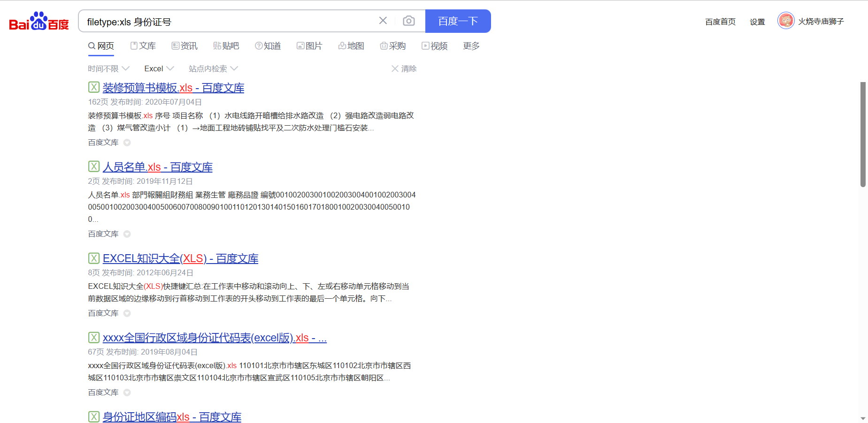
Task: Click Excel icon beside 人员名单 result
Action: (x=94, y=166)
